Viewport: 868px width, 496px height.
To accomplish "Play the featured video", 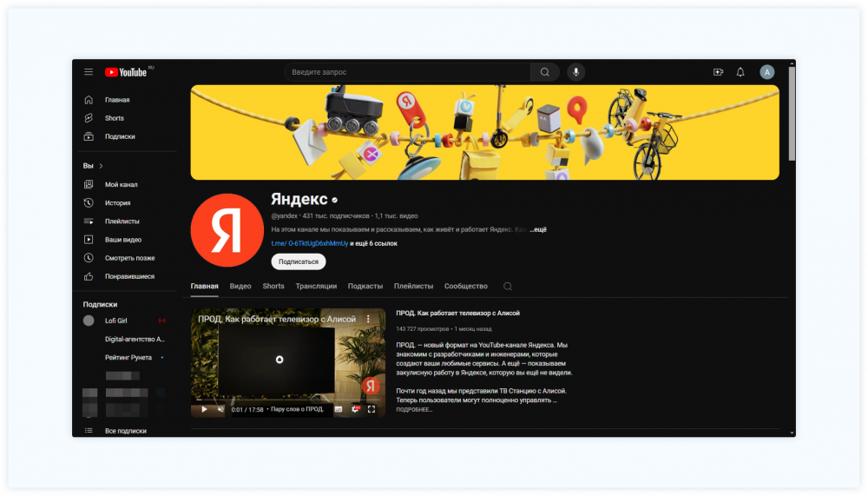I will click(x=204, y=409).
